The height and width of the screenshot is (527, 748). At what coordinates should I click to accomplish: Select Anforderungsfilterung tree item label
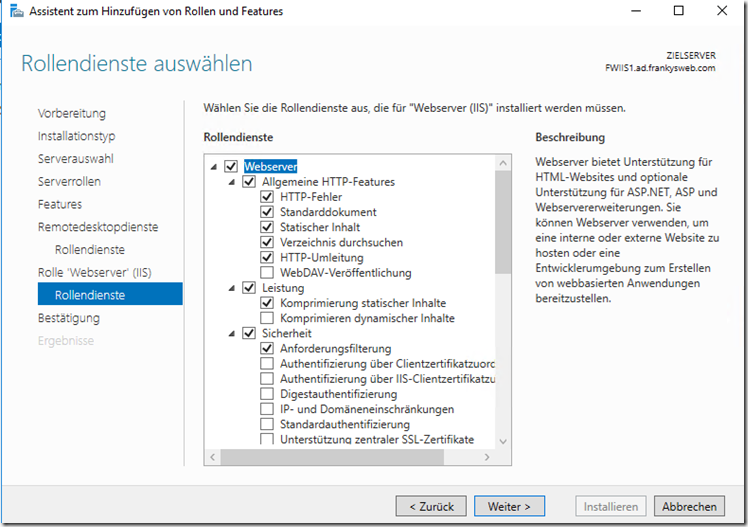coord(322,349)
